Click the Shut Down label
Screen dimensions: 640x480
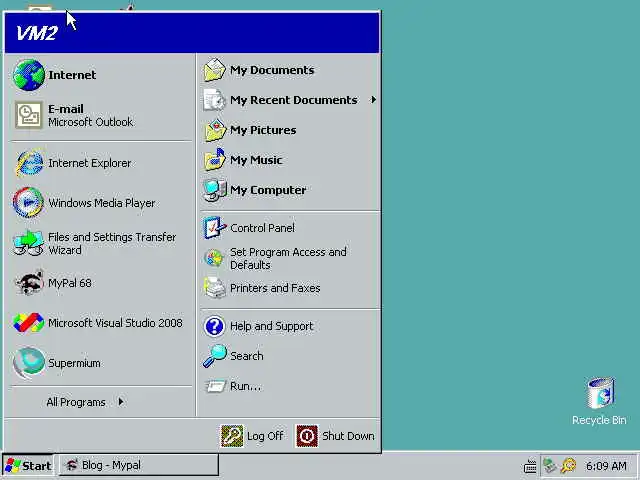348,436
